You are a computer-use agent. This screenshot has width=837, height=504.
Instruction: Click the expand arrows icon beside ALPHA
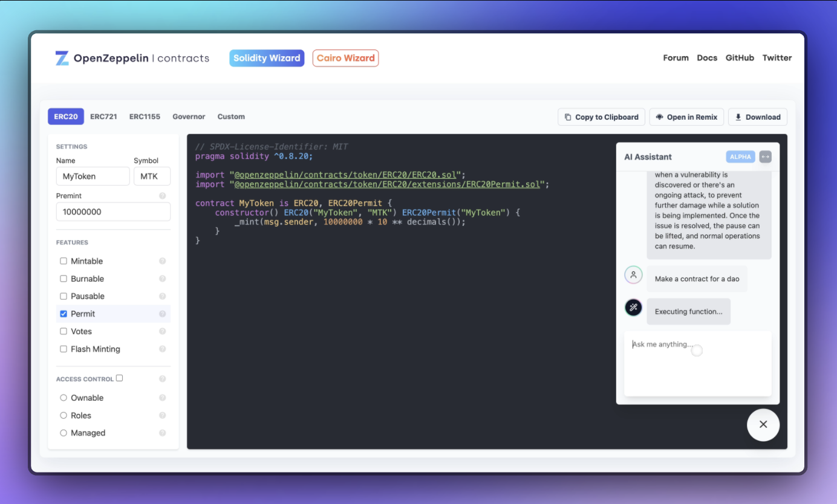tap(765, 157)
